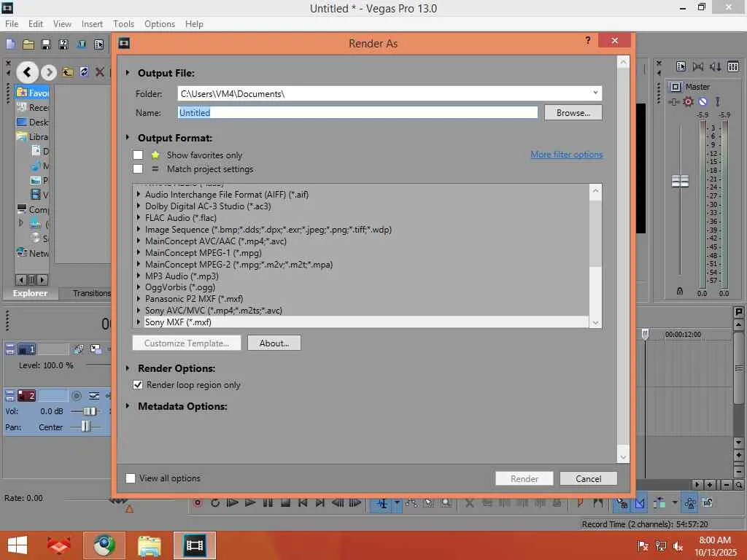Viewport: 747px width, 560px height.
Task: Switch to the Transitions tab
Action: pos(91,293)
